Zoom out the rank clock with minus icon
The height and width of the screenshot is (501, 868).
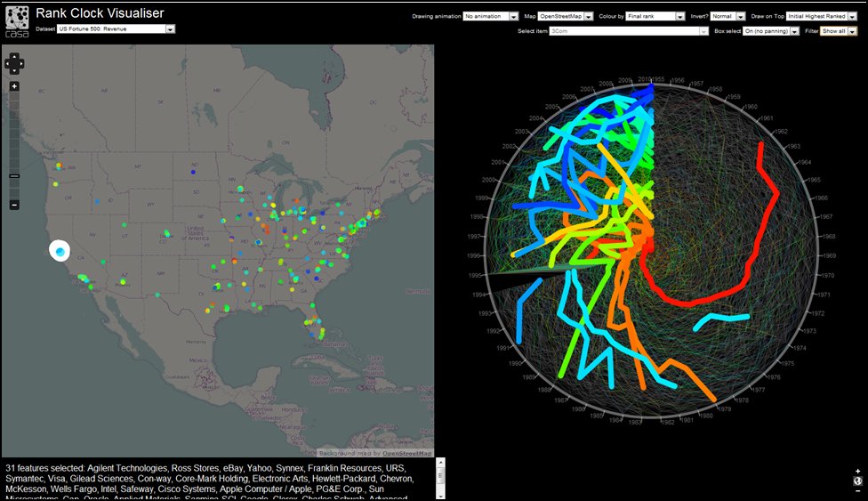[857, 491]
